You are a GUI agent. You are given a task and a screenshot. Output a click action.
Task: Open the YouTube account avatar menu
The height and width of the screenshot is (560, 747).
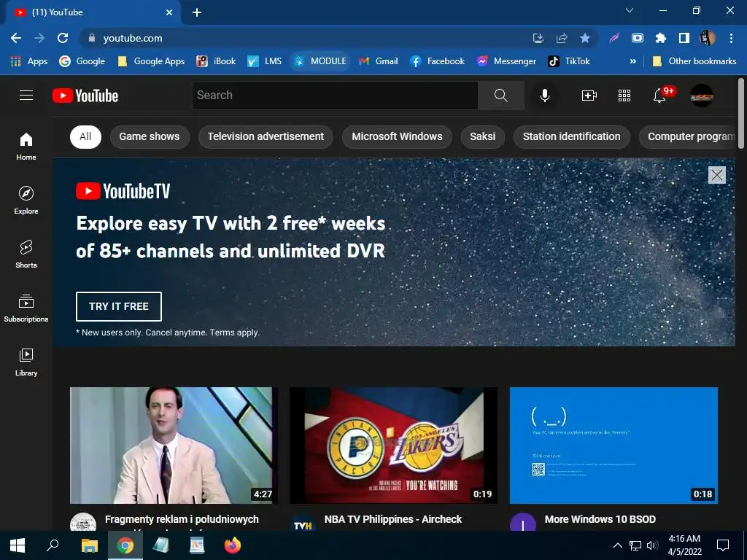coord(702,96)
